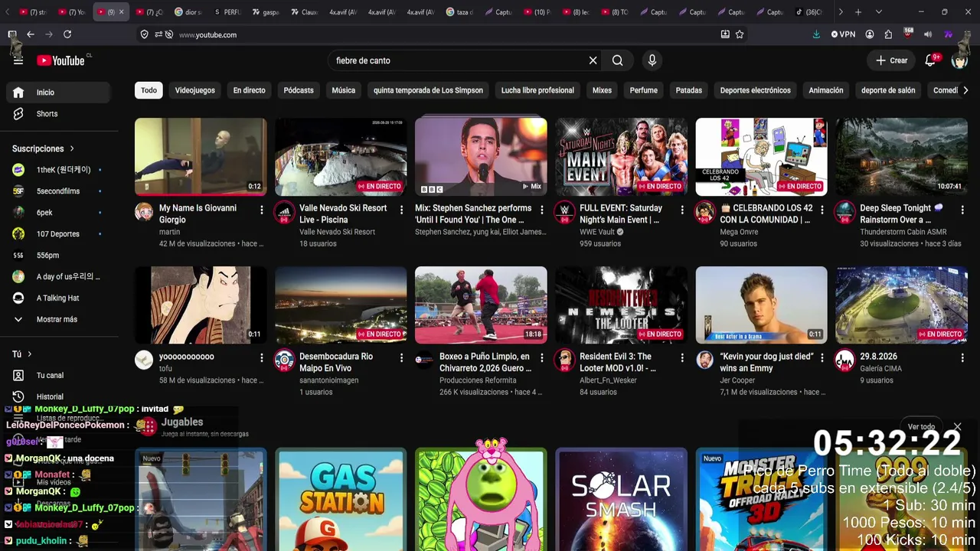
Task: Open a new browser tab
Action: click(858, 12)
